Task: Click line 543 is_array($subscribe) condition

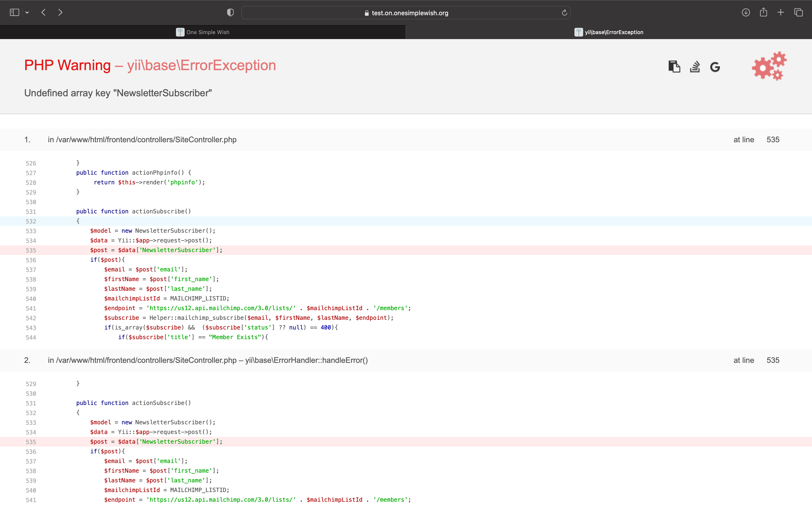Action: (x=221, y=327)
